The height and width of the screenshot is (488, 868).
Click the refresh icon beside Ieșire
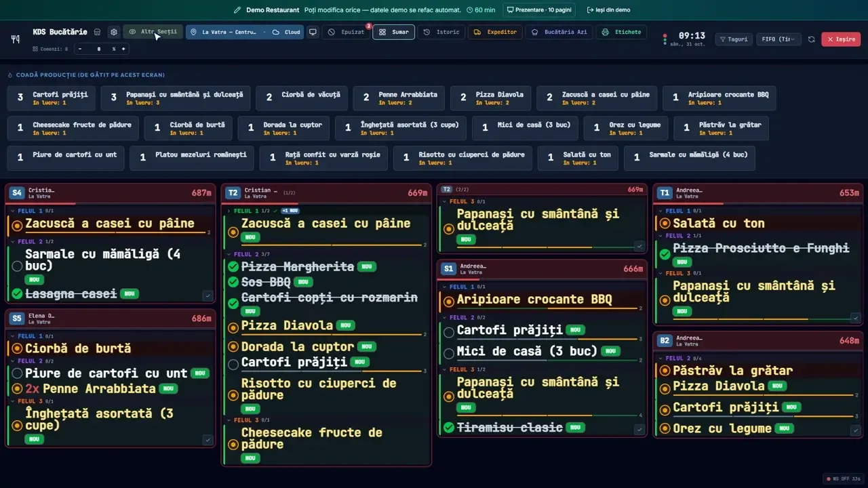[812, 39]
